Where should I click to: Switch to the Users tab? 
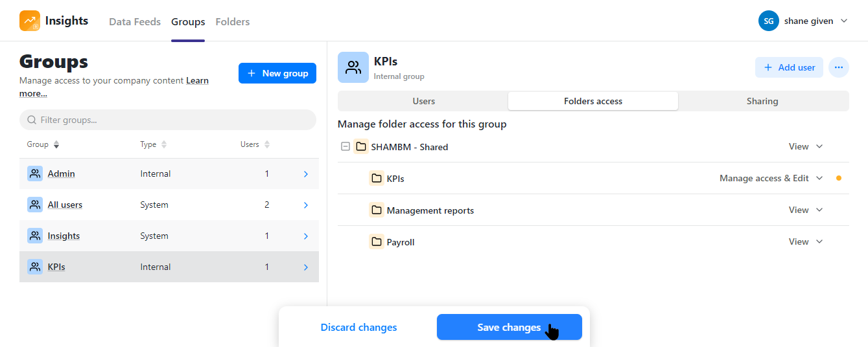point(424,101)
